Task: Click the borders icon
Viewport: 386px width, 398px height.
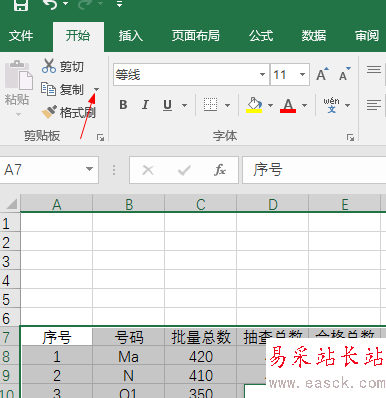Action: [211, 105]
